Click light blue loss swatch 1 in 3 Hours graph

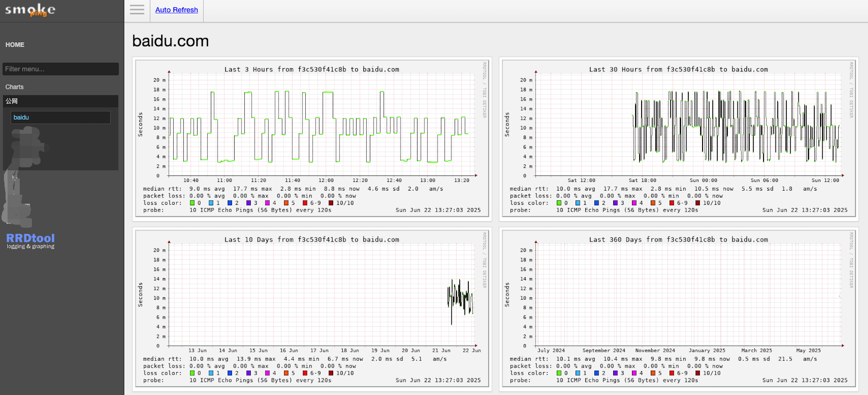211,203
